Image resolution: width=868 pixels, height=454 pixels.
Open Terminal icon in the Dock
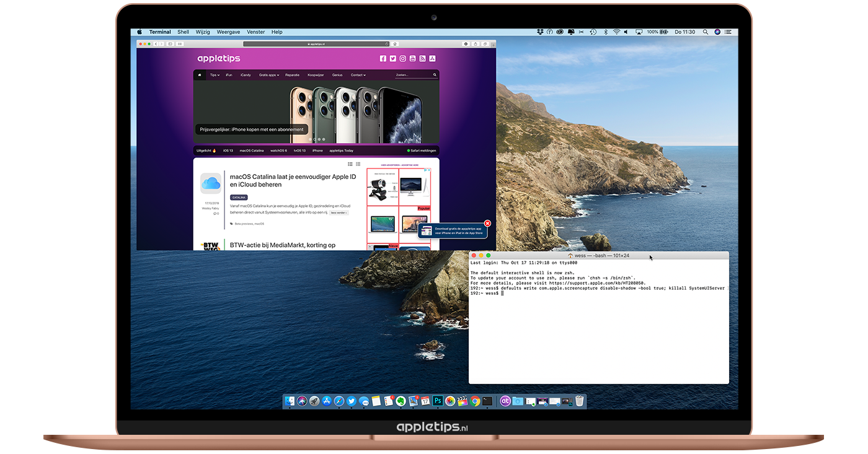click(x=487, y=401)
